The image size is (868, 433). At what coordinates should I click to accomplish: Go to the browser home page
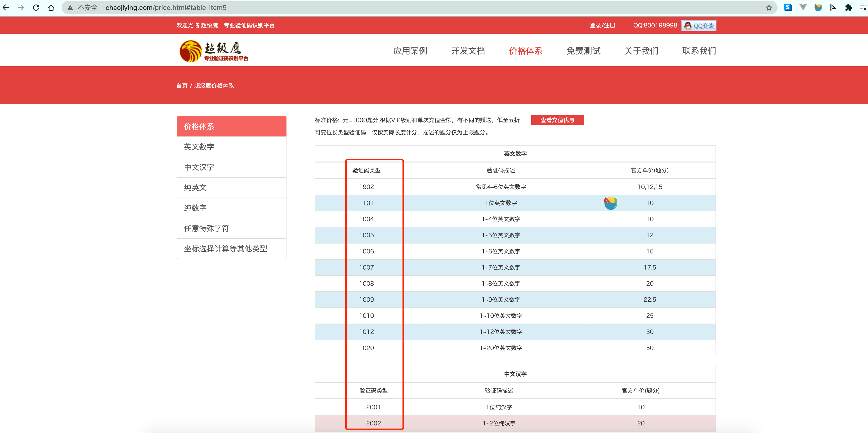[51, 7]
